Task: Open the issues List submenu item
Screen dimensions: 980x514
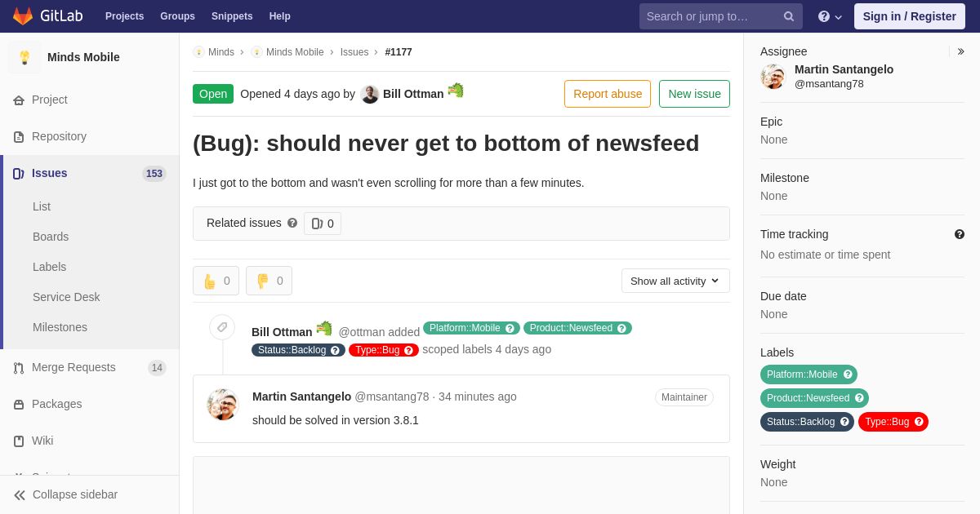Action: [x=42, y=206]
